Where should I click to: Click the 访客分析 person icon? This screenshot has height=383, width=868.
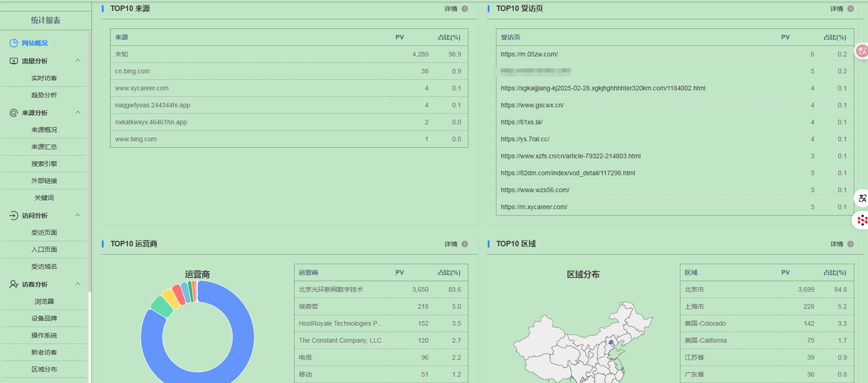point(14,284)
